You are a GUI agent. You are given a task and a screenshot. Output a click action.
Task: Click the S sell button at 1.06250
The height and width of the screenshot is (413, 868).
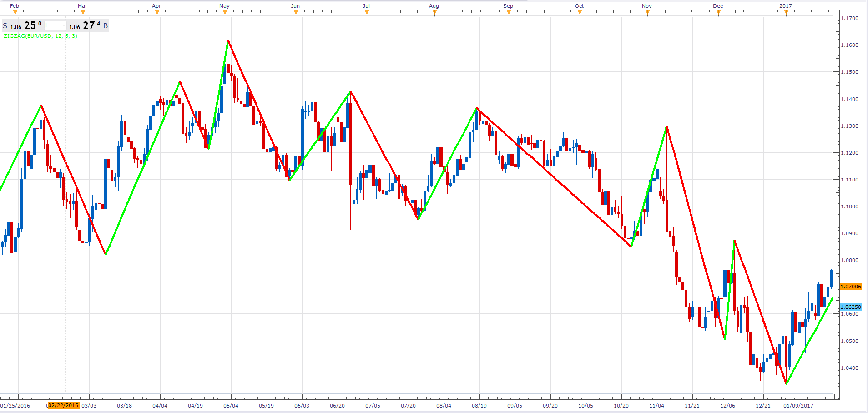click(22, 26)
